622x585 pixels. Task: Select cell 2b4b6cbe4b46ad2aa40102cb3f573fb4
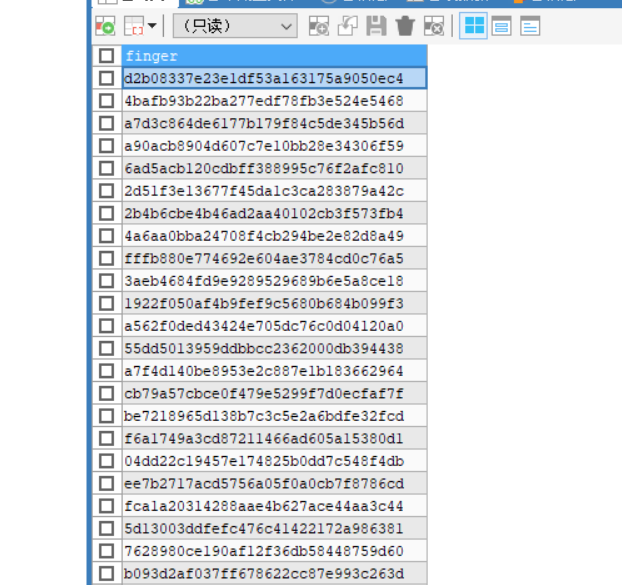point(275,213)
